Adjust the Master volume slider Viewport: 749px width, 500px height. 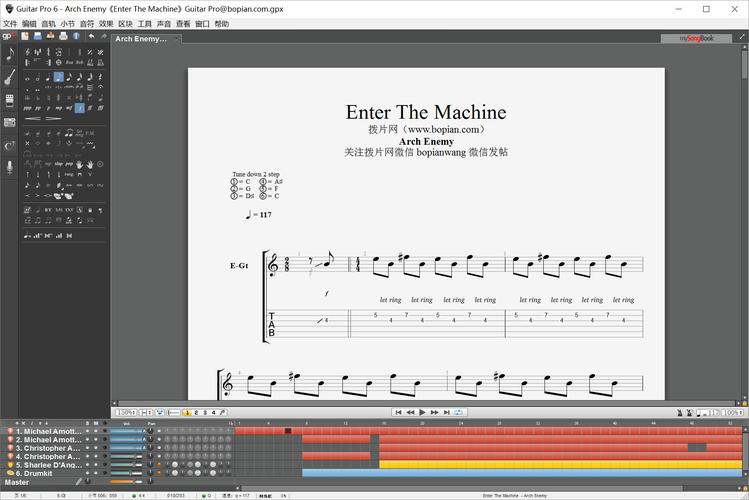click(x=127, y=482)
